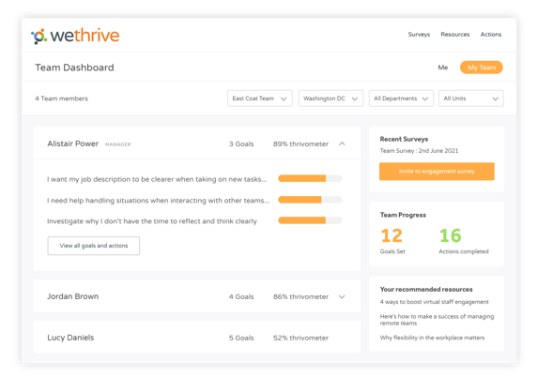This screenshot has height=392, width=538.
Task: Open the East Coat Team dropdown
Action: (260, 98)
